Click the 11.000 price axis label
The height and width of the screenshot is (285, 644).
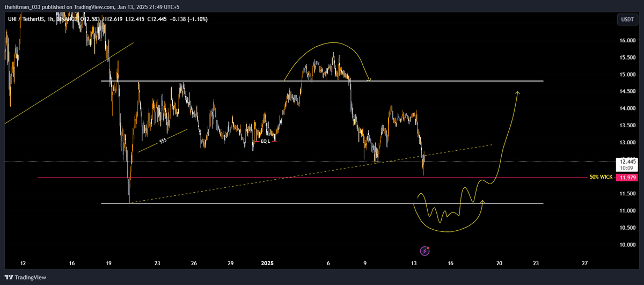point(627,211)
